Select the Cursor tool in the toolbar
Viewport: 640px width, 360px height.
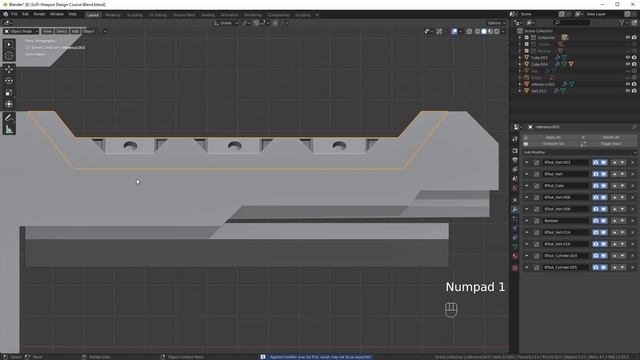click(x=9, y=56)
